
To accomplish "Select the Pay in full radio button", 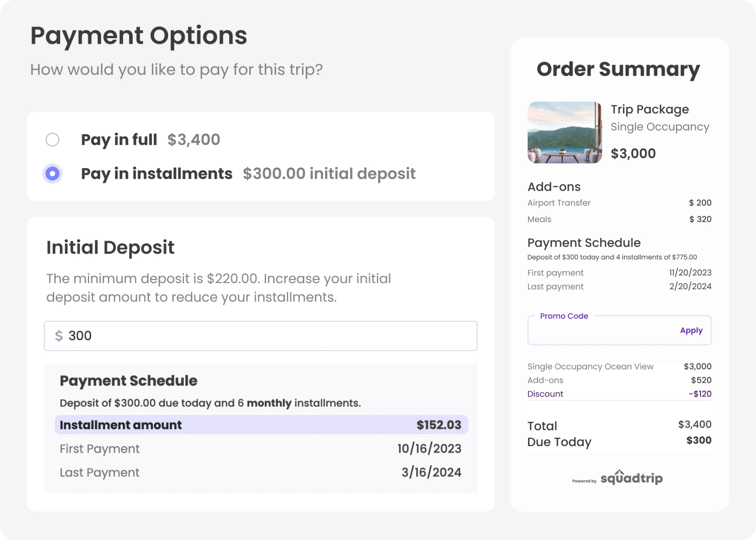I will [52, 140].
